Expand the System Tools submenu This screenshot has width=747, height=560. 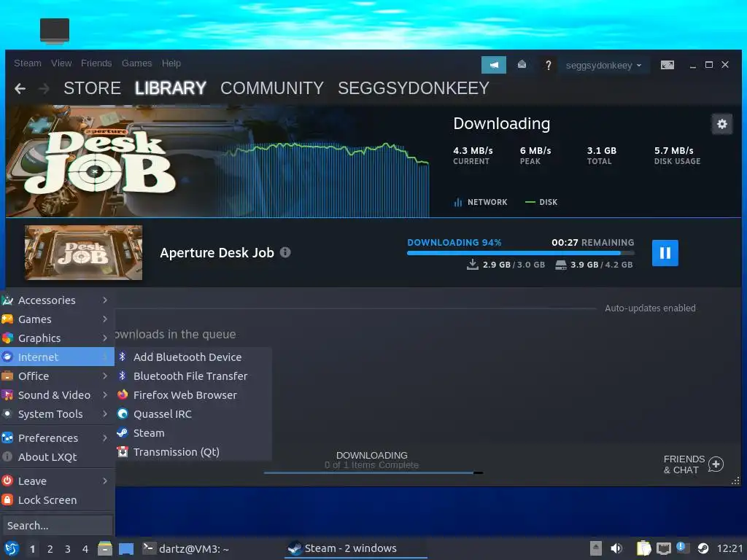coord(57,414)
